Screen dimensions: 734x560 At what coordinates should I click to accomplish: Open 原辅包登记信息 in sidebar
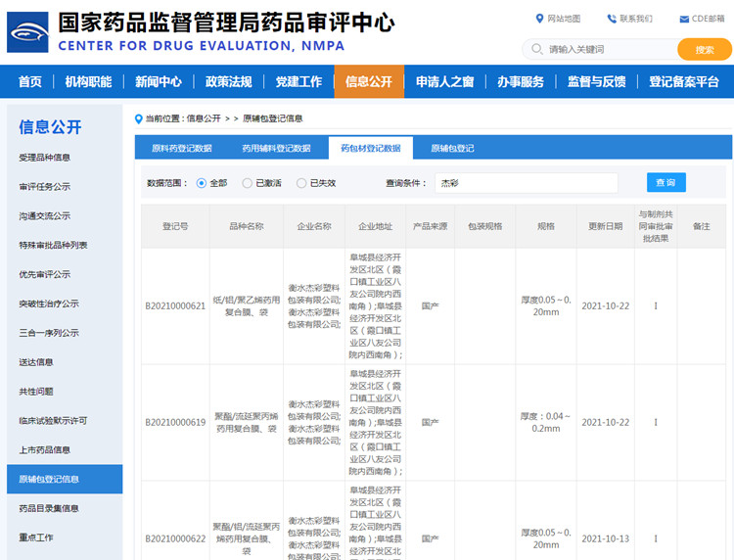coord(65,479)
